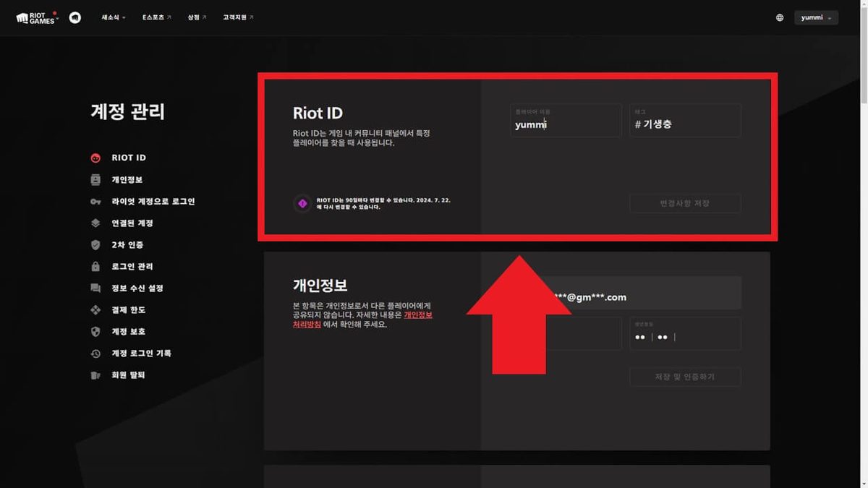Select 라이엇 계정으로 로그인 in the sidebar
Screen dimensions: 868x488
point(153,201)
